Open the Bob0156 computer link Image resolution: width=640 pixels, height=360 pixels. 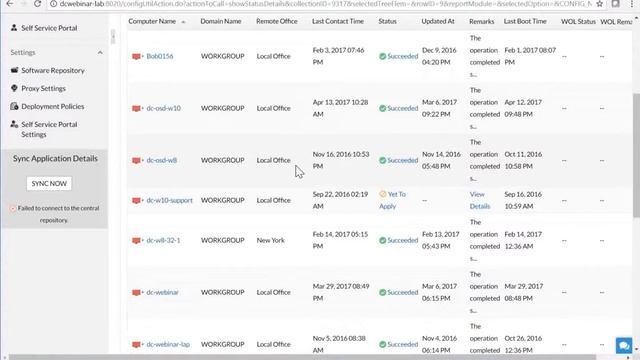(x=160, y=56)
